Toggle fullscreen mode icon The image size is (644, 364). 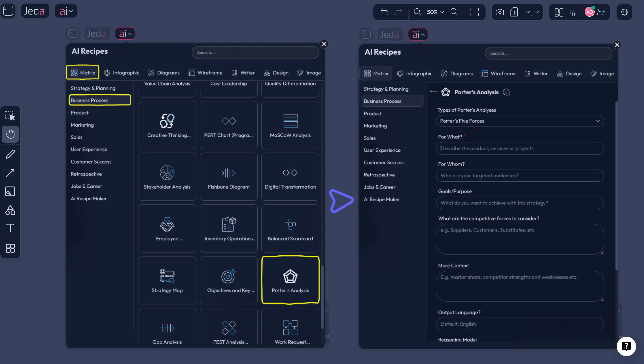pyautogui.click(x=474, y=12)
